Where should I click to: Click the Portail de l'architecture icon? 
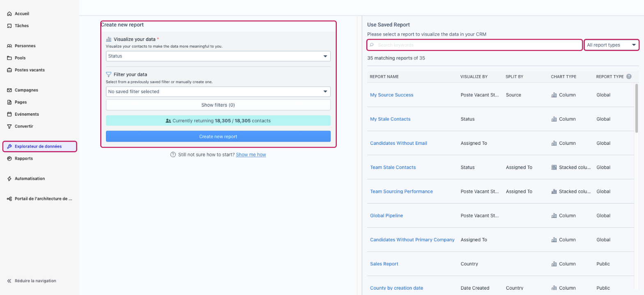click(x=9, y=199)
